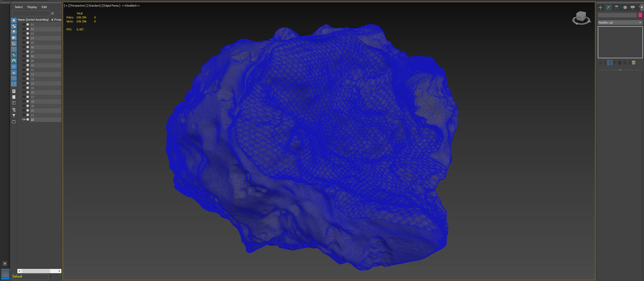Screen dimensions: 644x281
Task: Open the [Standard] viewport shading menu
Action: (x=94, y=6)
